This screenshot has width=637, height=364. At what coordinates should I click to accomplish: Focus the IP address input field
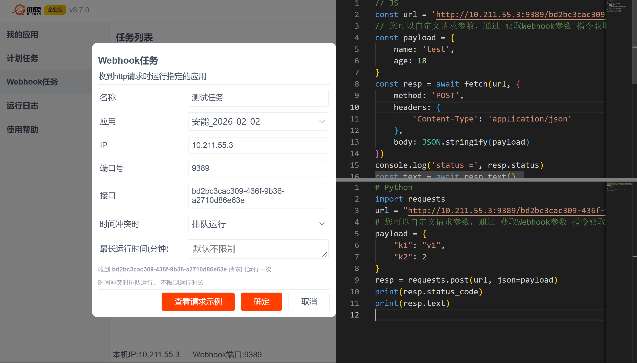(258, 145)
